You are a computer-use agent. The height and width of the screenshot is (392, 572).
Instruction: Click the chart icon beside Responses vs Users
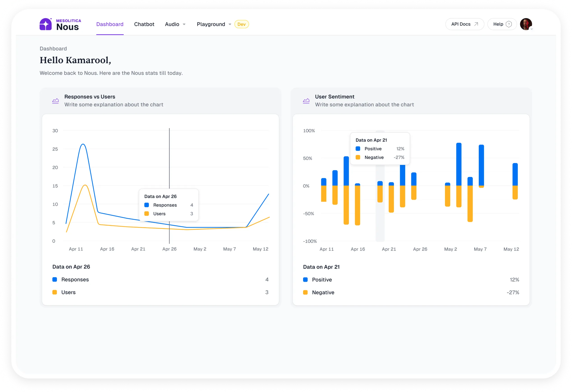pyautogui.click(x=55, y=101)
